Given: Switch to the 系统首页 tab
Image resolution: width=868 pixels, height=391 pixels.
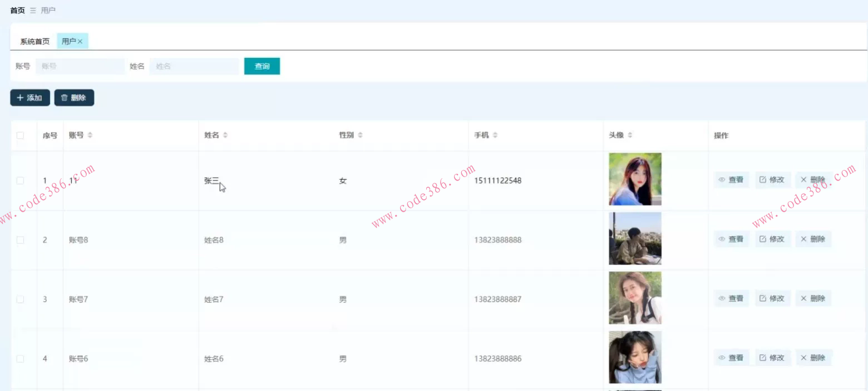Looking at the screenshot, I should click(x=35, y=41).
